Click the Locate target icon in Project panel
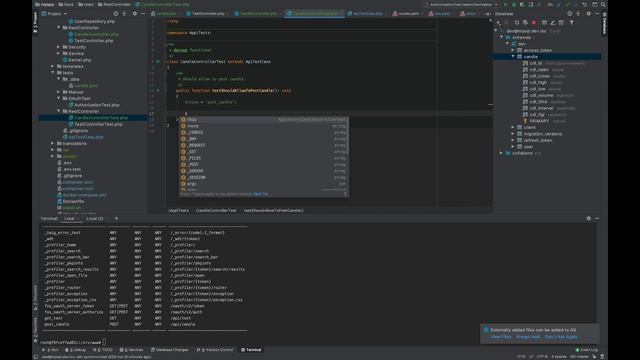 click(x=116, y=13)
